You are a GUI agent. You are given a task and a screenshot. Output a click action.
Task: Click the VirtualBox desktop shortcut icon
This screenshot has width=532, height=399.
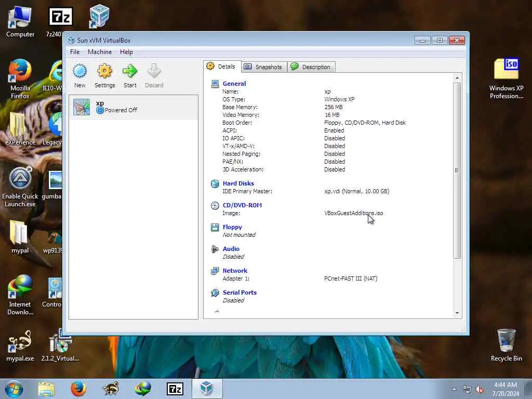pyautogui.click(x=99, y=16)
